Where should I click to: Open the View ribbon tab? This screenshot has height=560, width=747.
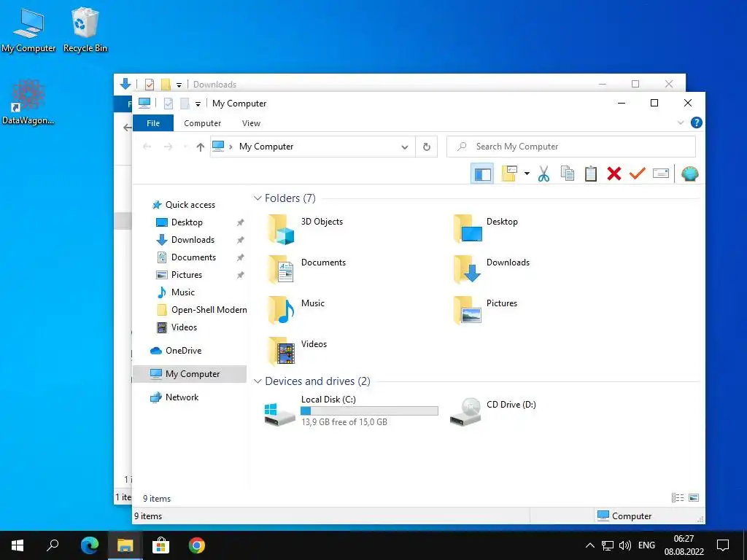tap(251, 123)
